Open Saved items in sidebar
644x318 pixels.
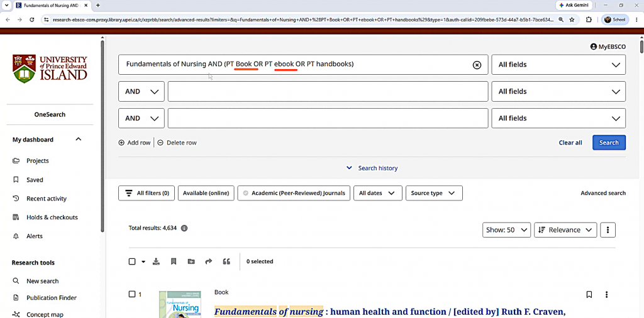tap(35, 180)
